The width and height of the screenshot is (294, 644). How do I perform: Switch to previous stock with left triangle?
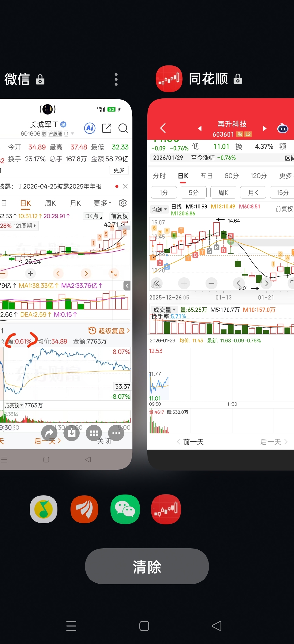200,128
